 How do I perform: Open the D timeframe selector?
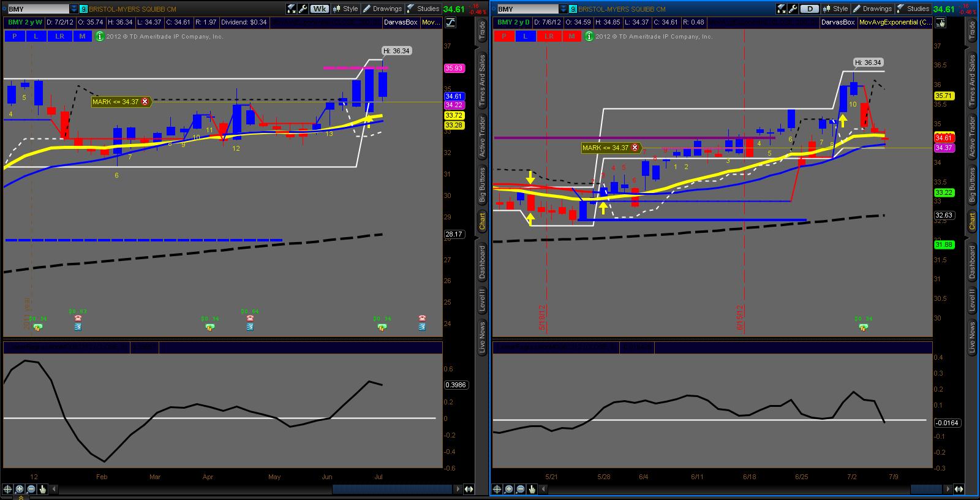[809, 9]
